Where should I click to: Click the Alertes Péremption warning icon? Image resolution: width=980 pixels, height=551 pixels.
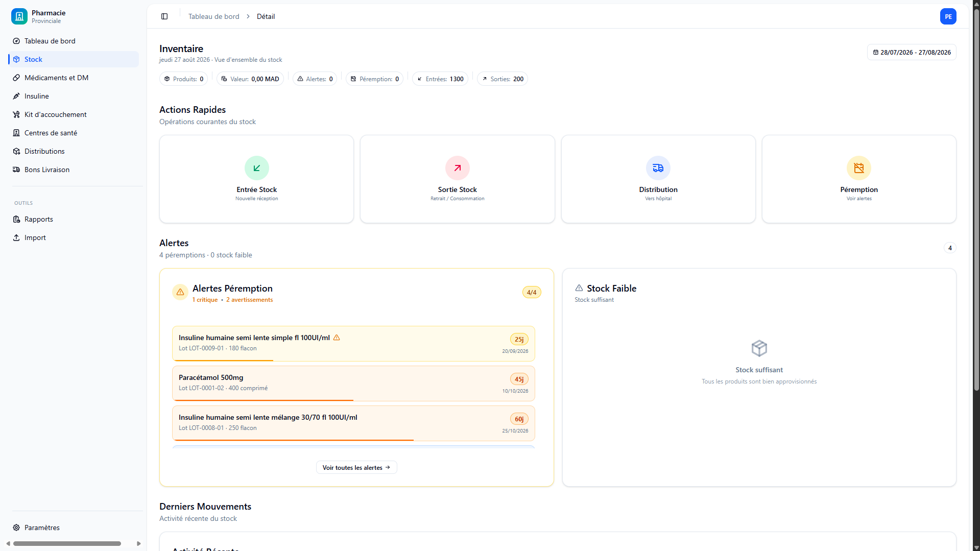pos(180,293)
